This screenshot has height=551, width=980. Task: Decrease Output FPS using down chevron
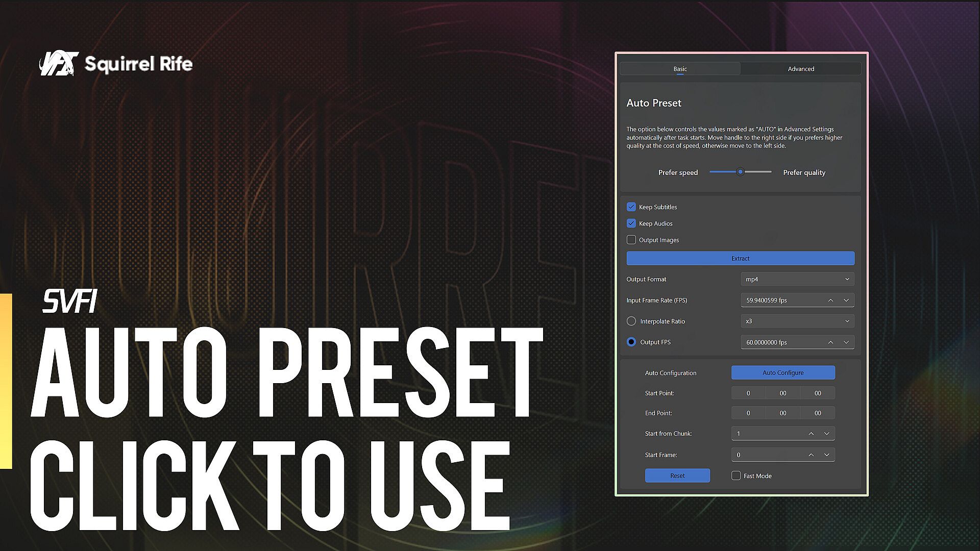(846, 342)
